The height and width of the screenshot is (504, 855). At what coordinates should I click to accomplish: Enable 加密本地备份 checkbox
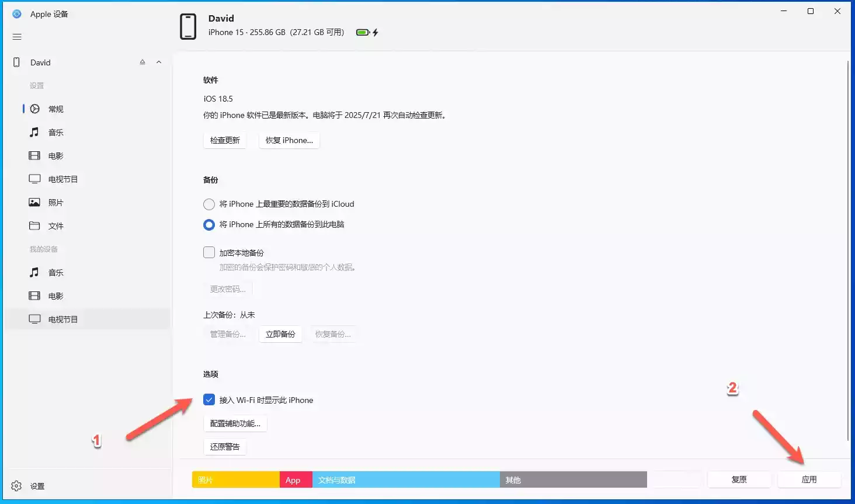(x=209, y=252)
